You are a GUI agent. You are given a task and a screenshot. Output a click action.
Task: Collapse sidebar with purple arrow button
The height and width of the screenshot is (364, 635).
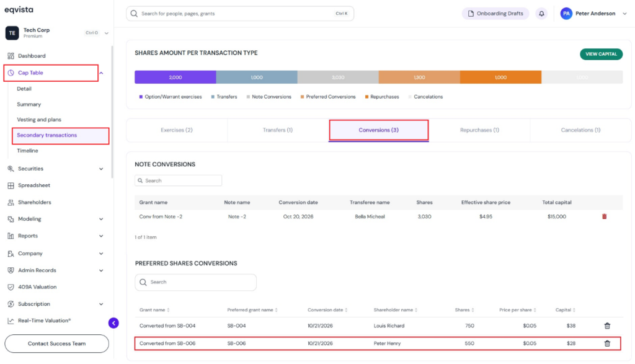coord(114,323)
